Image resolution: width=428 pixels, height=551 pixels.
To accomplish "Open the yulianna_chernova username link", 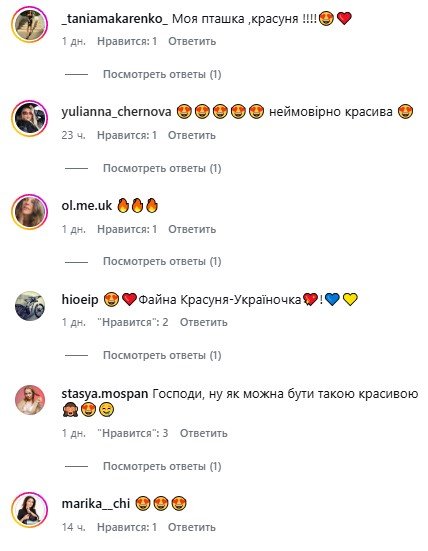I will tap(116, 112).
